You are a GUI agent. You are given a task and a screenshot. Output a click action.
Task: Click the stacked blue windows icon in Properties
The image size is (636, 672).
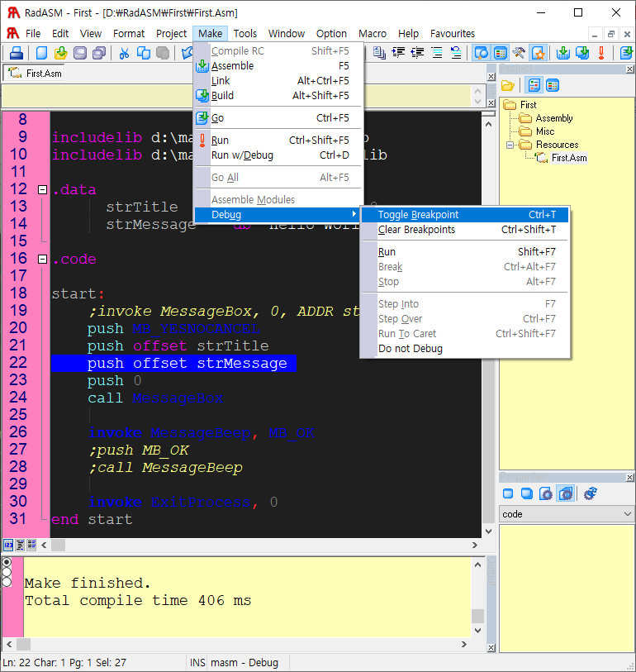527,493
